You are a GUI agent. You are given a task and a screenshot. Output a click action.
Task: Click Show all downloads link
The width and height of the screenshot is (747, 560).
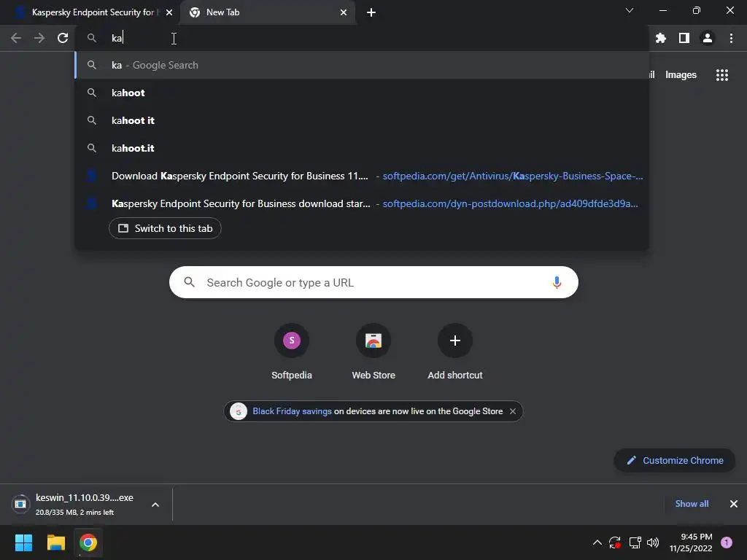[692, 504]
